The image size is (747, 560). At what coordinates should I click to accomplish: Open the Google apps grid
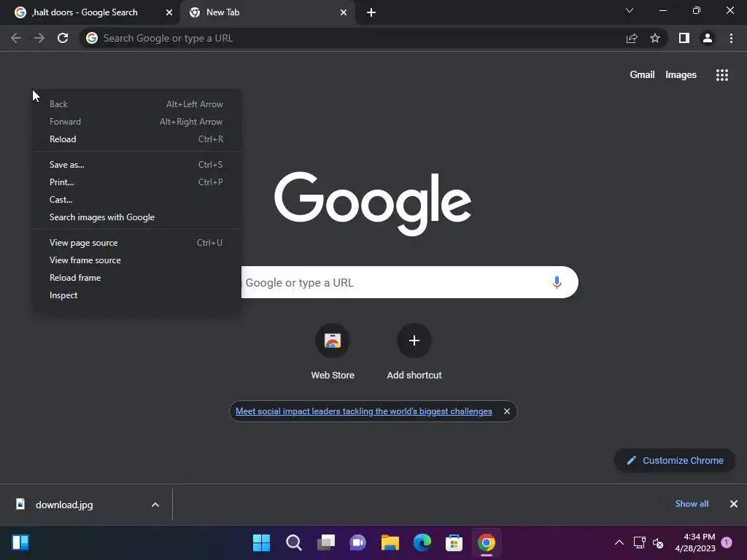[x=721, y=75]
